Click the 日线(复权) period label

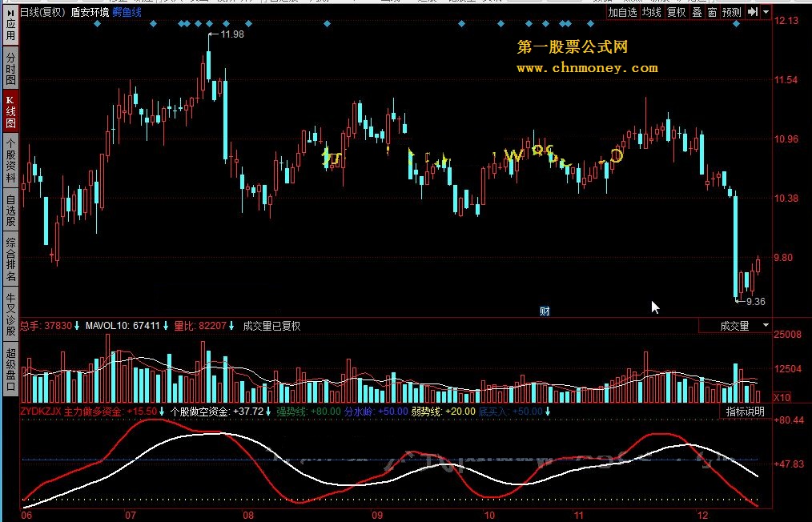(42, 12)
